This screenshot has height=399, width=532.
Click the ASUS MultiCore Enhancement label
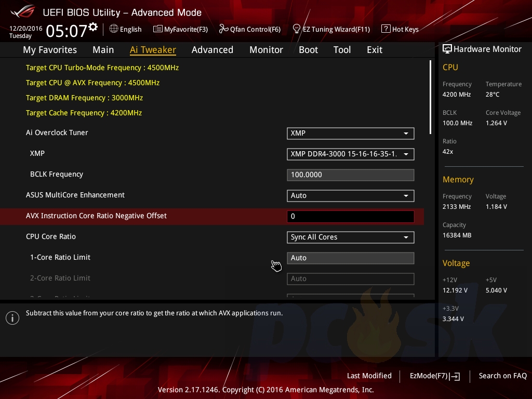[x=75, y=195]
